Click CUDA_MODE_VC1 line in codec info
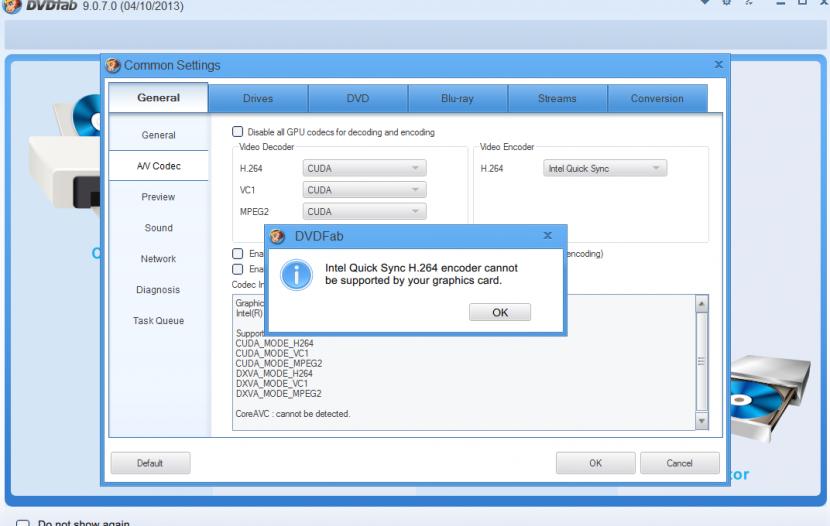This screenshot has height=526, width=830. (x=272, y=353)
